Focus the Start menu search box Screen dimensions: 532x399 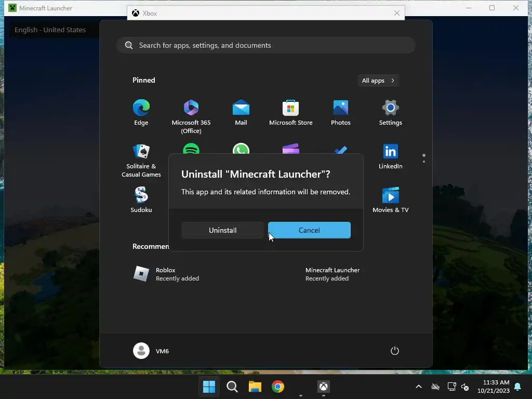tap(266, 46)
